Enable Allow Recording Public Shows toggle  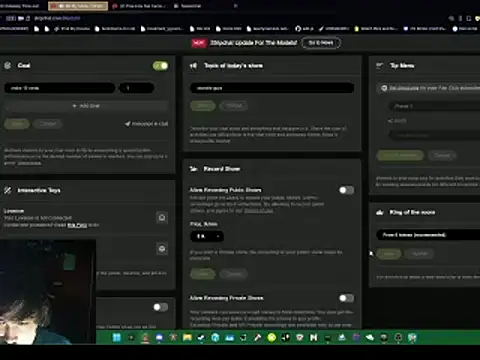346,190
